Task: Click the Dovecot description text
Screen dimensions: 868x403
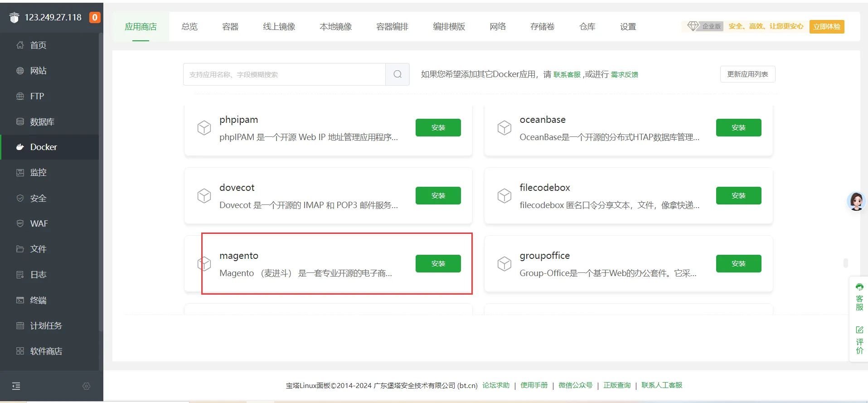Action: point(309,205)
